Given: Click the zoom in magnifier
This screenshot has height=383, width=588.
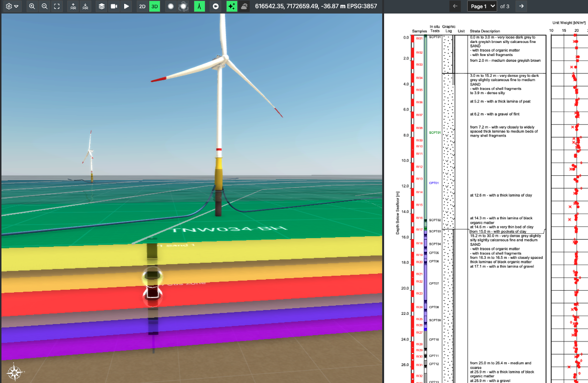Looking at the screenshot, I should coord(32,6).
